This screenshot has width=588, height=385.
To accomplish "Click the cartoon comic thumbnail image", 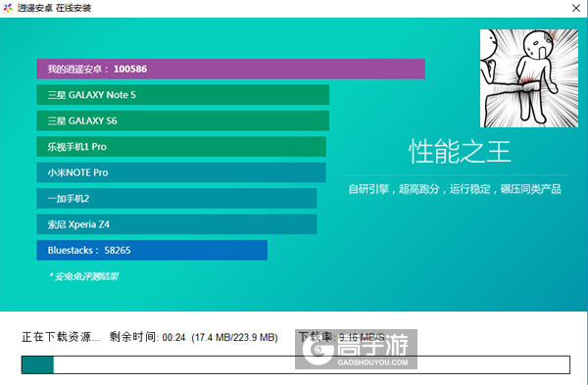I will pyautogui.click(x=529, y=78).
